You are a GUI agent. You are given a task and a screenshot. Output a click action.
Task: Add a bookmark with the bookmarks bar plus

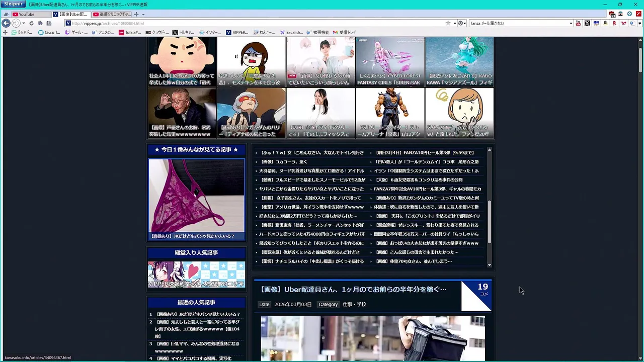tap(5, 32)
